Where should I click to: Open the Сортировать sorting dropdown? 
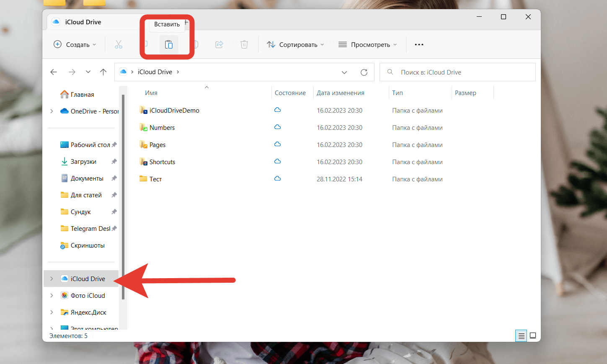pyautogui.click(x=296, y=44)
